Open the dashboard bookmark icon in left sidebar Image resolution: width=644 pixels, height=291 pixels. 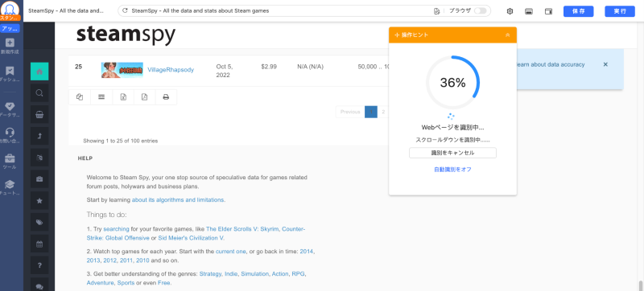point(10,71)
